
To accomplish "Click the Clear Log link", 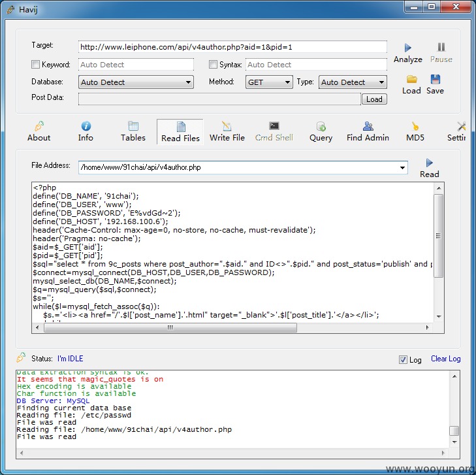I will pyautogui.click(x=446, y=359).
